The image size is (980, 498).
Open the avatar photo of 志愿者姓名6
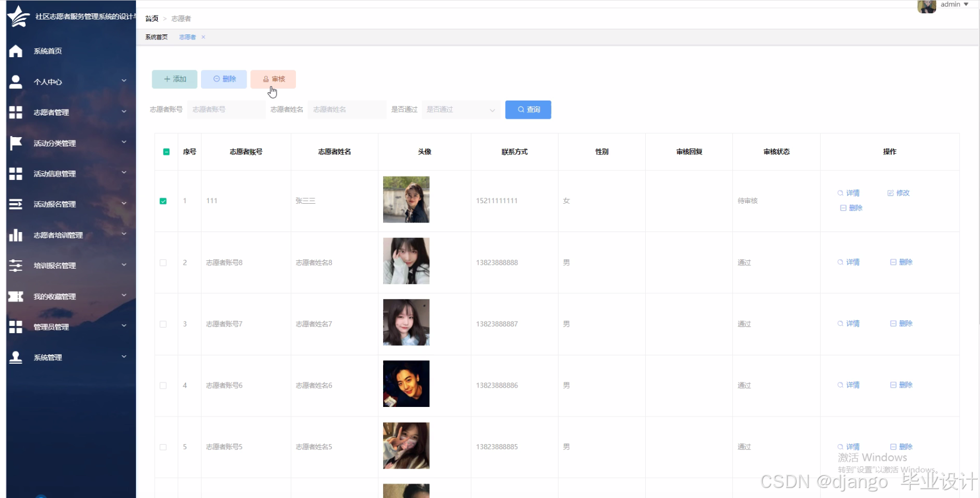click(x=406, y=384)
